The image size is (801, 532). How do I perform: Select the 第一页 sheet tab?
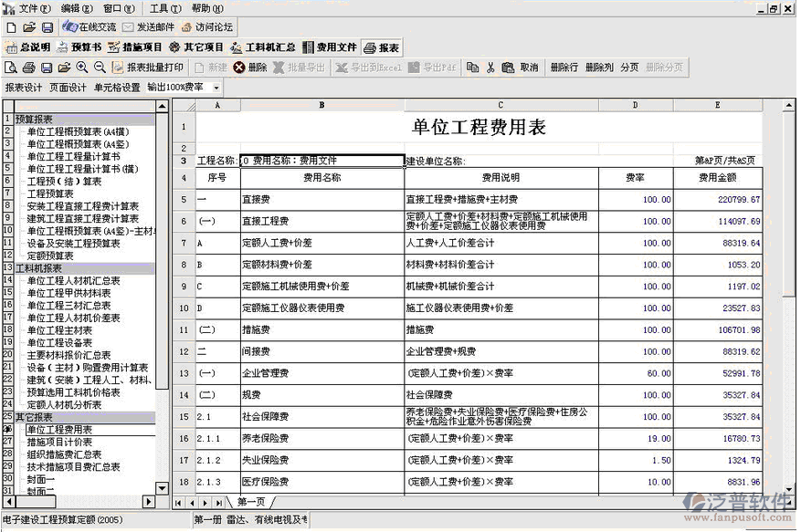pos(251,502)
